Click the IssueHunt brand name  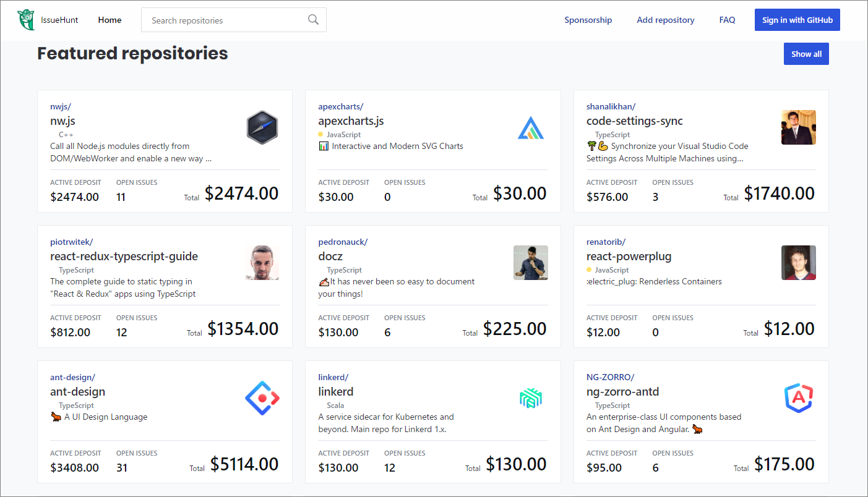(59, 20)
